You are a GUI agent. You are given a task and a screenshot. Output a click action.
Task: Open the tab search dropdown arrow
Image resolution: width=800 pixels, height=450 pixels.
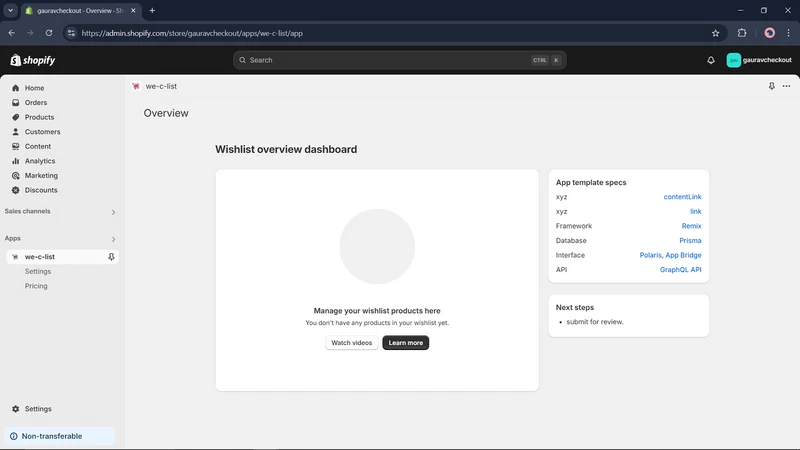10,10
